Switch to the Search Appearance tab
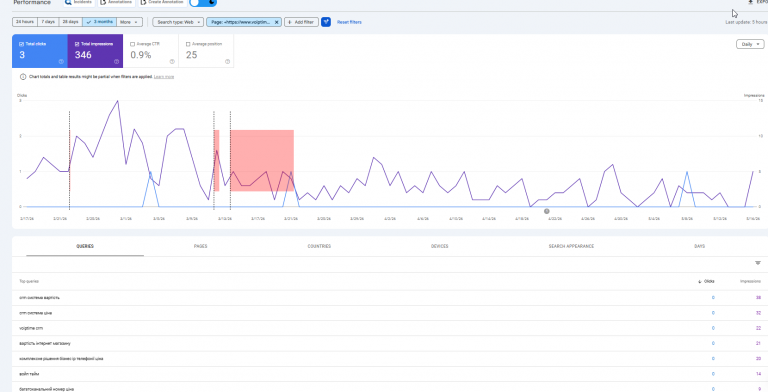The height and width of the screenshot is (392, 768). [x=571, y=246]
